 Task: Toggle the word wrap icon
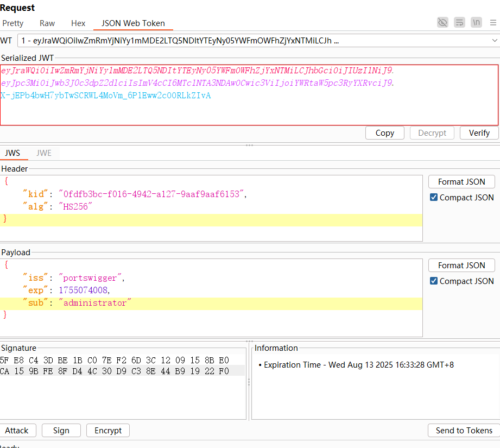459,22
